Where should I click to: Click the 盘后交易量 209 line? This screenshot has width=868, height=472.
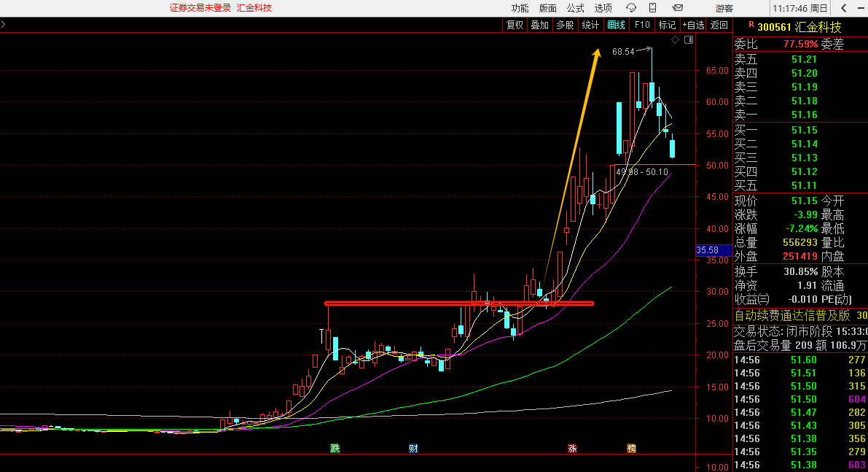coord(800,345)
